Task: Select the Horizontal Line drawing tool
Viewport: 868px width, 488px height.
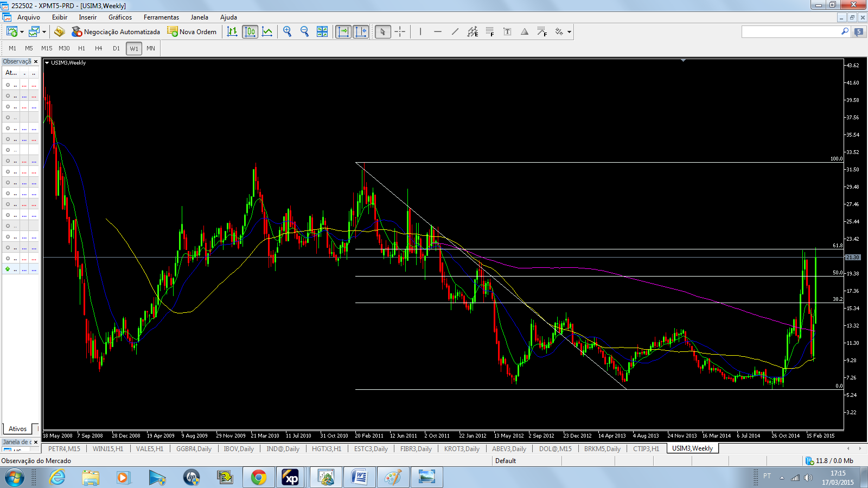Action: click(438, 31)
